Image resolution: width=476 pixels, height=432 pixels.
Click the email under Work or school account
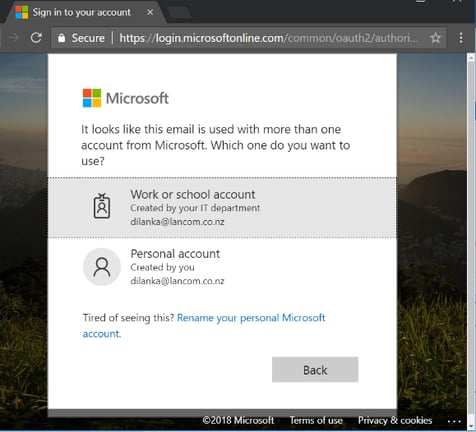(x=177, y=222)
